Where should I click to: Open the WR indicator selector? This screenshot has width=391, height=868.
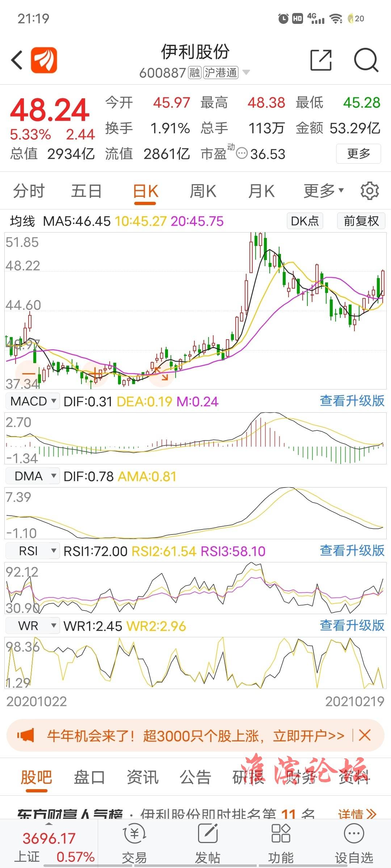33,626
